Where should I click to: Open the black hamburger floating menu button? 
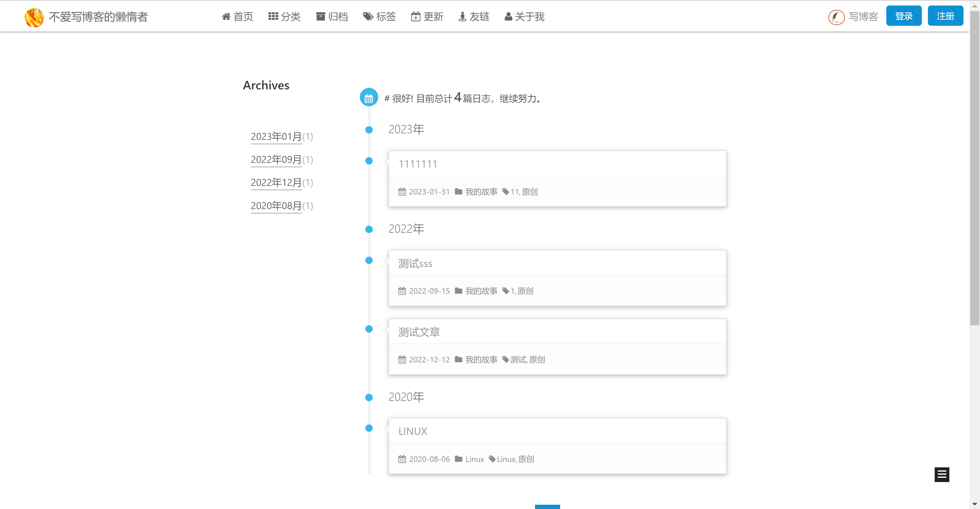click(942, 474)
